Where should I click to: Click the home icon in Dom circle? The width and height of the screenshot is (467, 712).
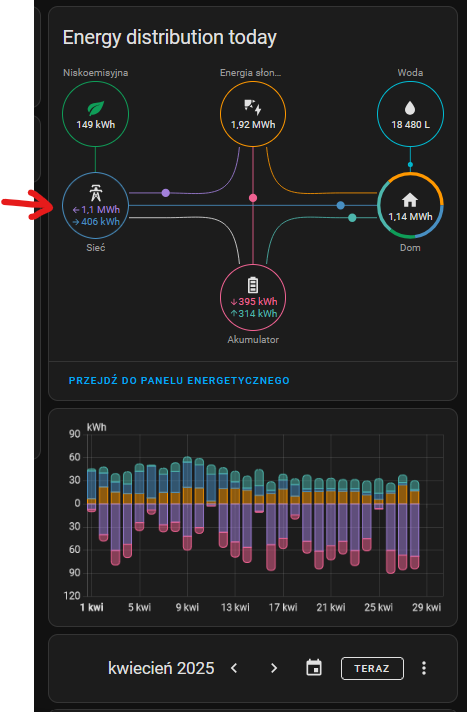tap(410, 200)
